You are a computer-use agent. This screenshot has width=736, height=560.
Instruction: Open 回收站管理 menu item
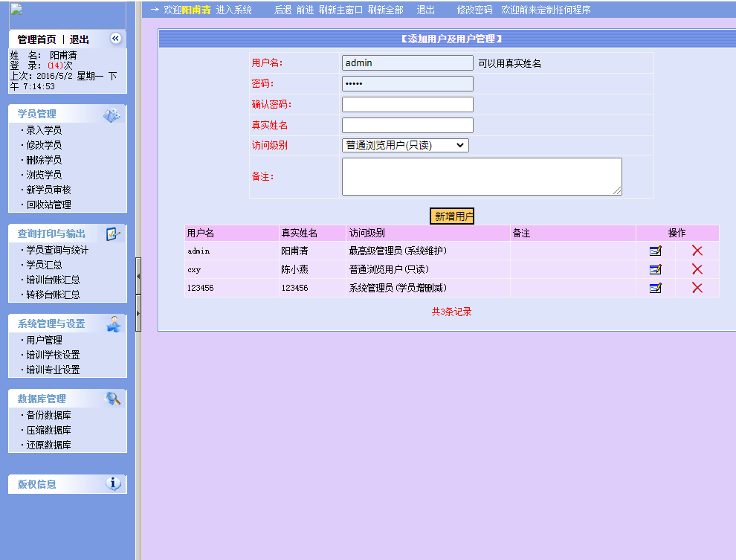coord(48,205)
